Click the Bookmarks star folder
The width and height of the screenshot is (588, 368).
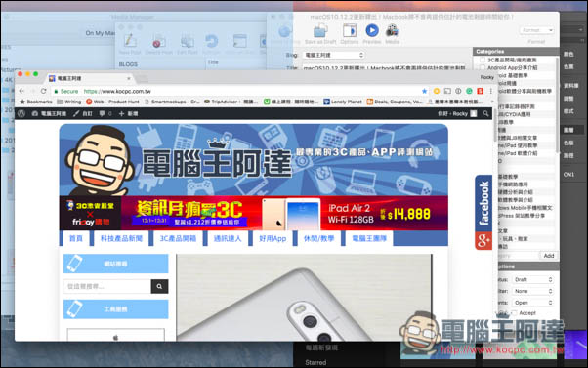point(36,102)
